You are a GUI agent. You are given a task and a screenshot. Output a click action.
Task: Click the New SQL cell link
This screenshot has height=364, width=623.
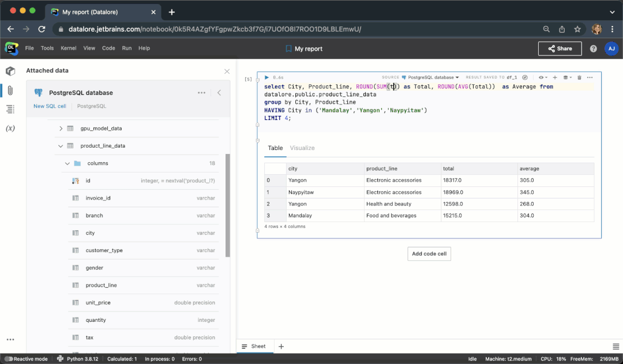click(50, 106)
